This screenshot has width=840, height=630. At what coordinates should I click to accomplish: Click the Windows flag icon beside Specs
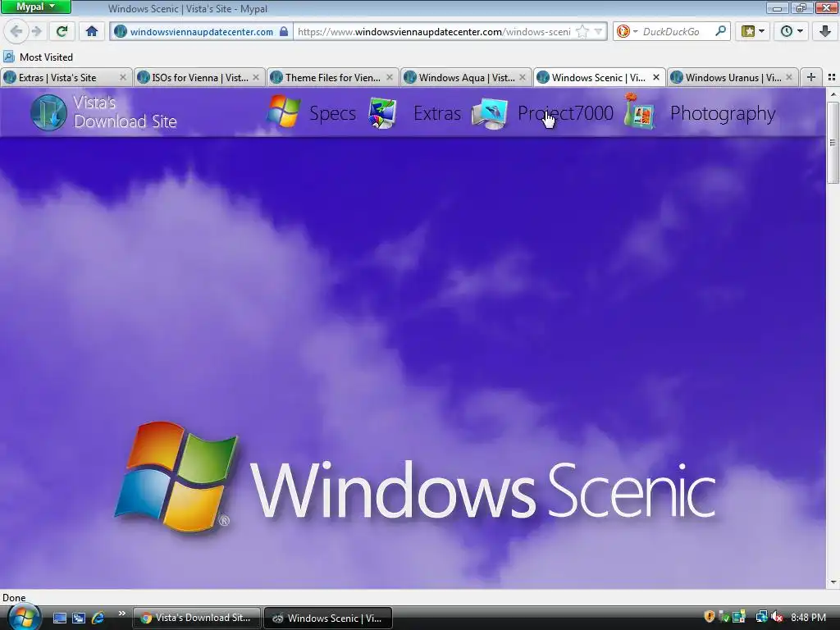283,112
